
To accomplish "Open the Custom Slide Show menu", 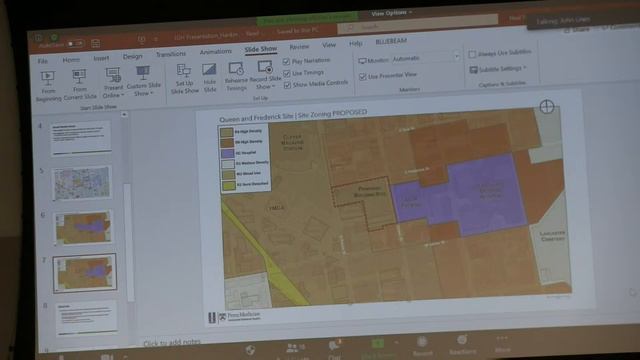I will coord(143,81).
